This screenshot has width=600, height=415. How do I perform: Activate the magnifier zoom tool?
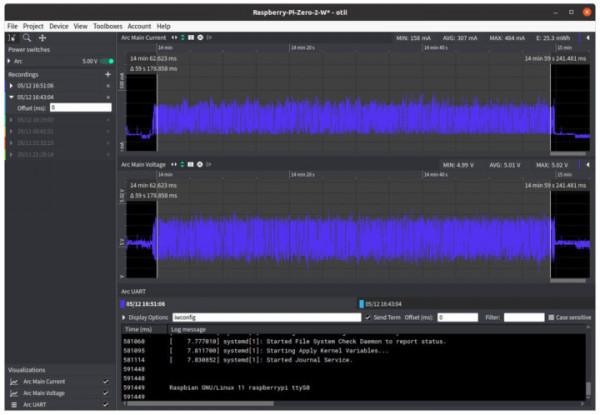[26, 37]
